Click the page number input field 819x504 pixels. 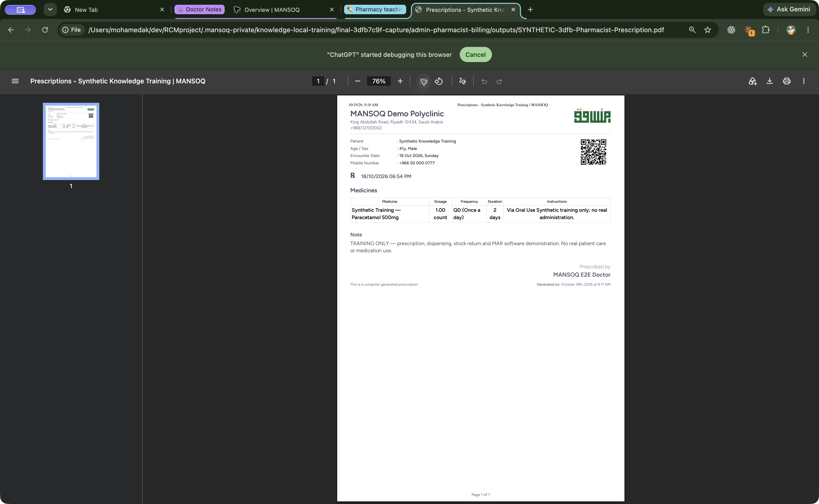click(x=318, y=81)
